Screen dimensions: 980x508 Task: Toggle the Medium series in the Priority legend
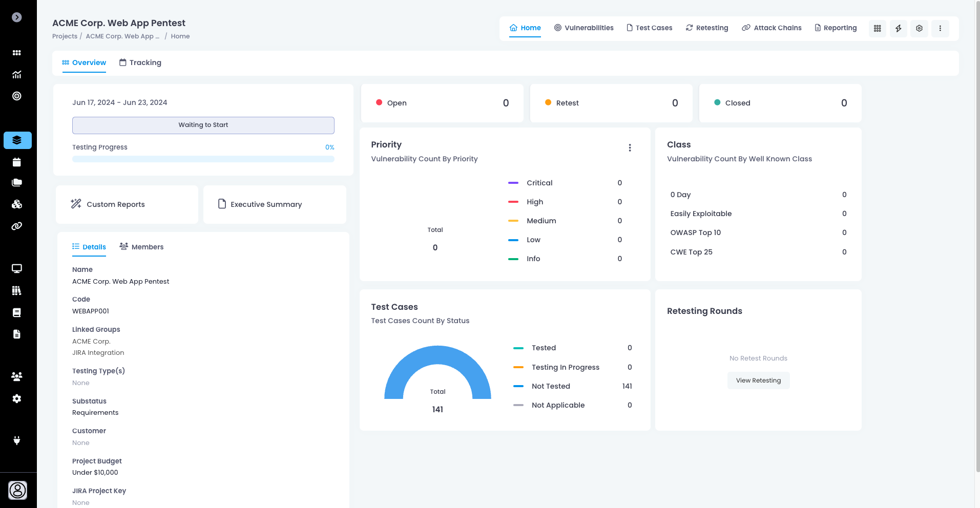(x=541, y=221)
